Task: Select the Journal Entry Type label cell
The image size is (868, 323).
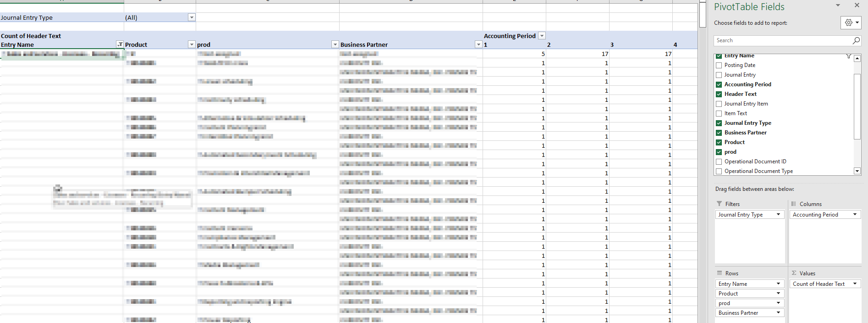Action: click(62, 17)
